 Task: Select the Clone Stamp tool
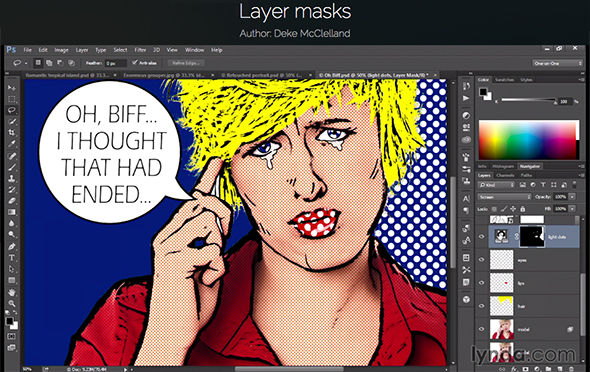(12, 178)
